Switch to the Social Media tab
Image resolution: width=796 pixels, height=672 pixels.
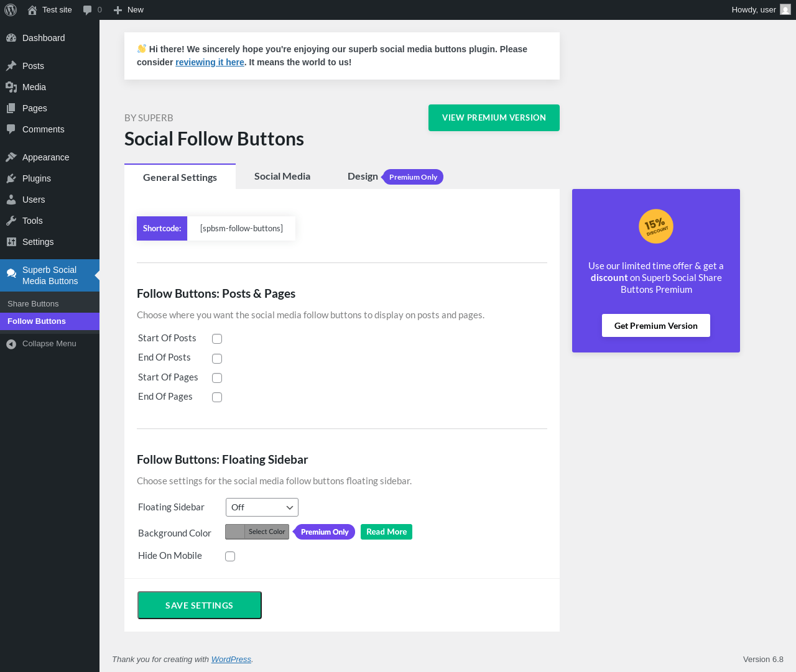[x=282, y=177]
